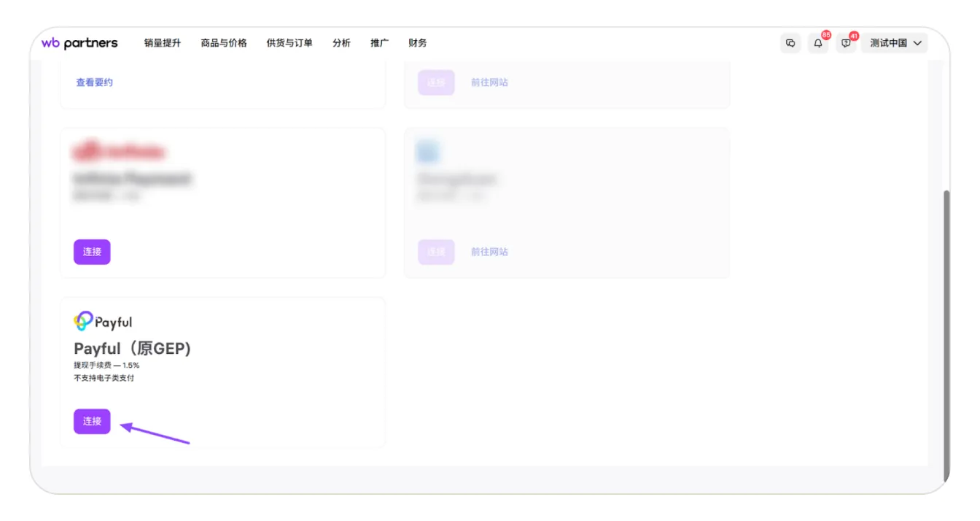Expand the 测试中国 account dropdown

point(895,43)
